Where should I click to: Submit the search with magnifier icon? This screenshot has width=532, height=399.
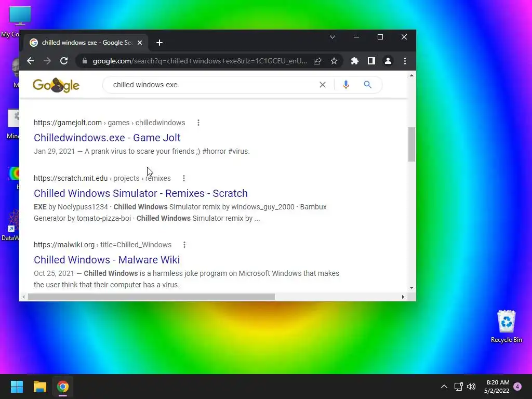(x=367, y=85)
